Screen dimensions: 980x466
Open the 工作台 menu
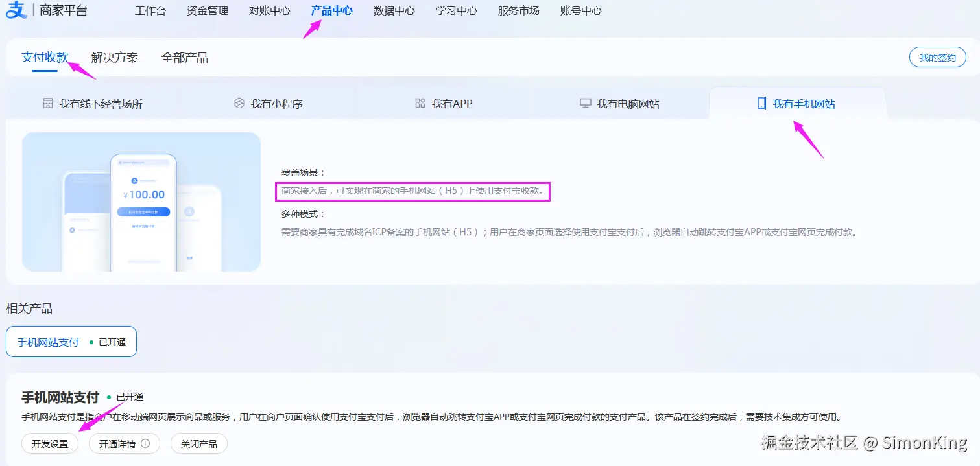click(150, 10)
